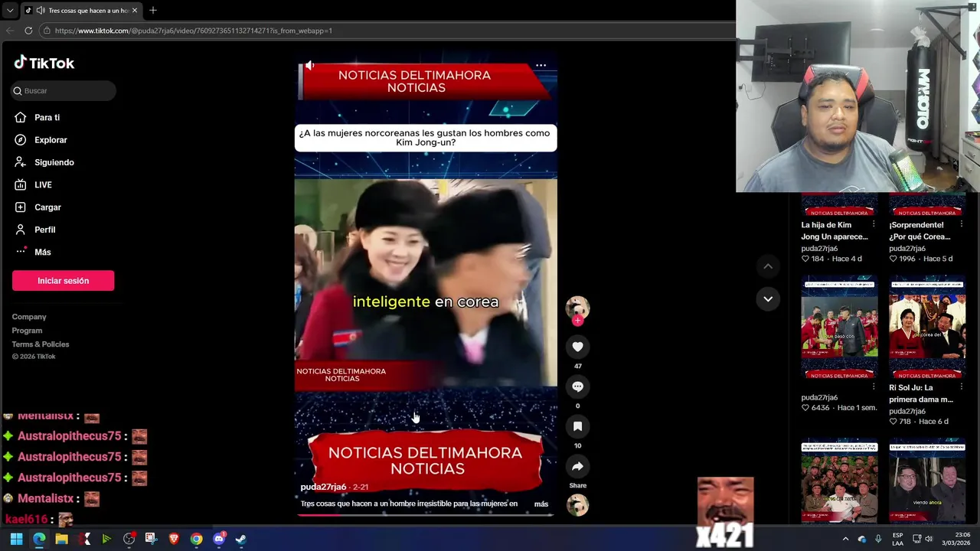Click the Iniciar sesión button
The height and width of the screenshot is (551, 980).
click(x=64, y=281)
